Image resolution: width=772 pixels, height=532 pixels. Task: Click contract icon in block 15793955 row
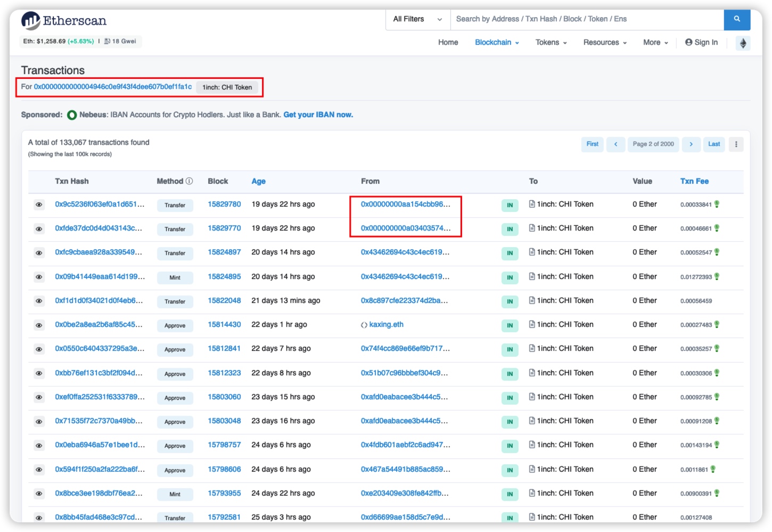click(x=532, y=493)
